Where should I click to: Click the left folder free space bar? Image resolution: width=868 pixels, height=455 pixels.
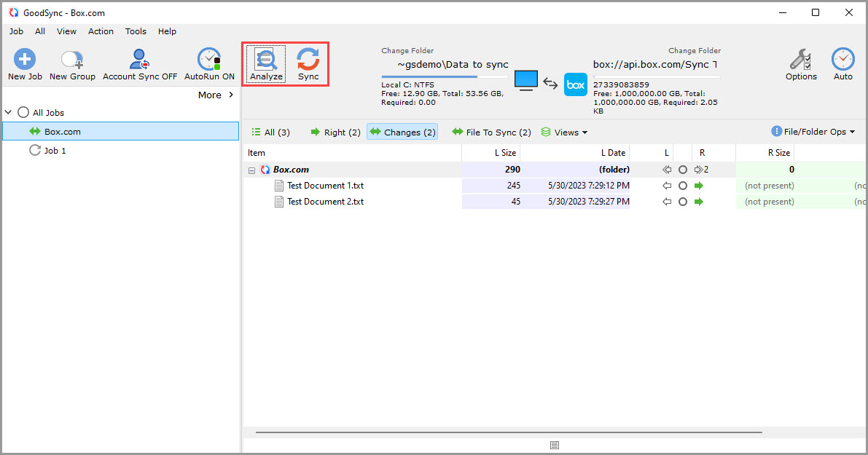(445, 76)
